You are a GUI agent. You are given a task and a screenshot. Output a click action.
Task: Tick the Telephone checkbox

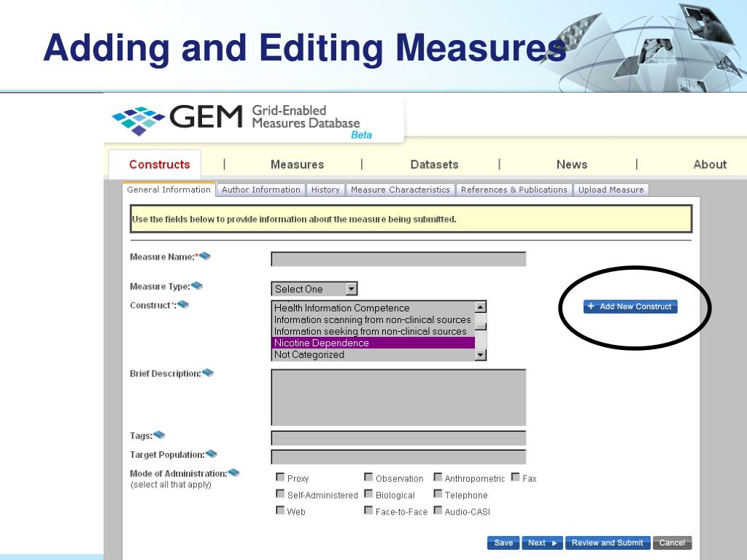point(438,494)
